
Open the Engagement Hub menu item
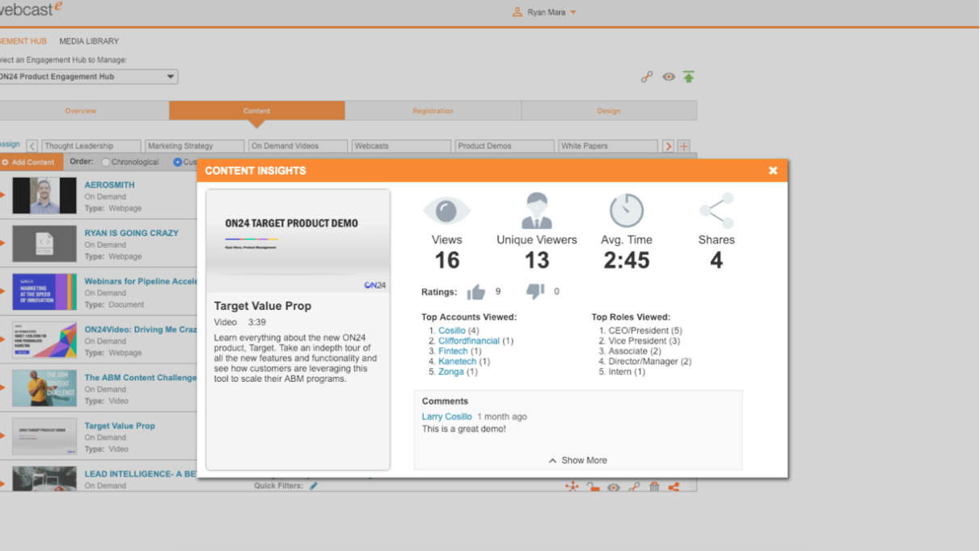click(23, 41)
